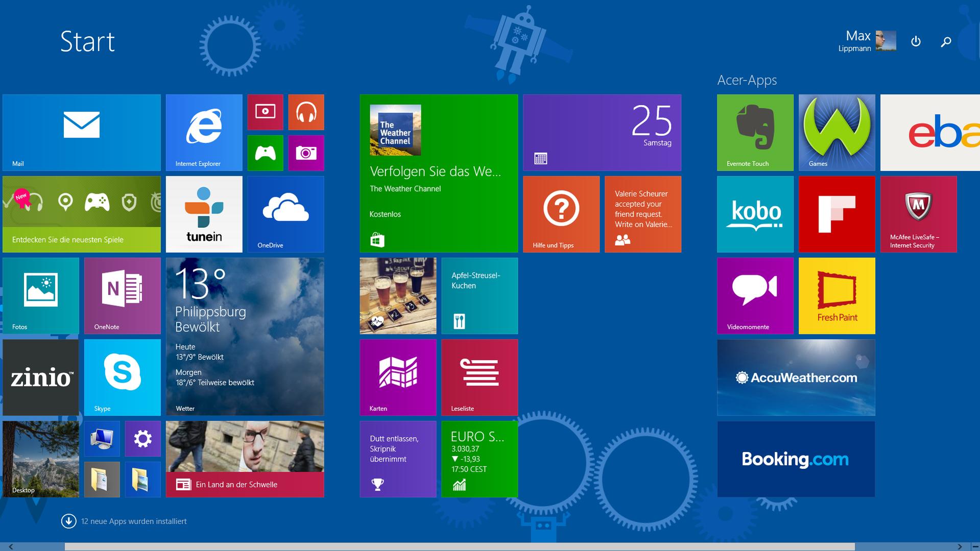Open the Videomomente tile
The image size is (980, 551).
(756, 296)
